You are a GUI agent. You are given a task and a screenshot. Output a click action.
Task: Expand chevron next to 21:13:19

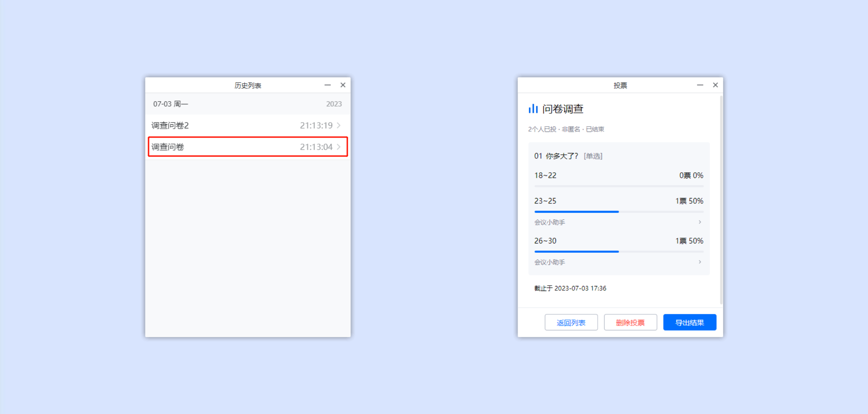(339, 125)
